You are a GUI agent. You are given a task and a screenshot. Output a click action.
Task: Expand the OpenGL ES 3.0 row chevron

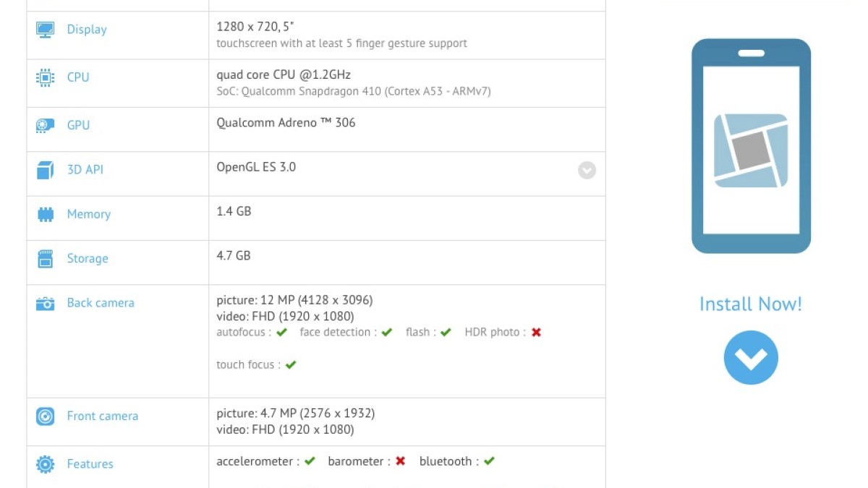click(x=587, y=170)
